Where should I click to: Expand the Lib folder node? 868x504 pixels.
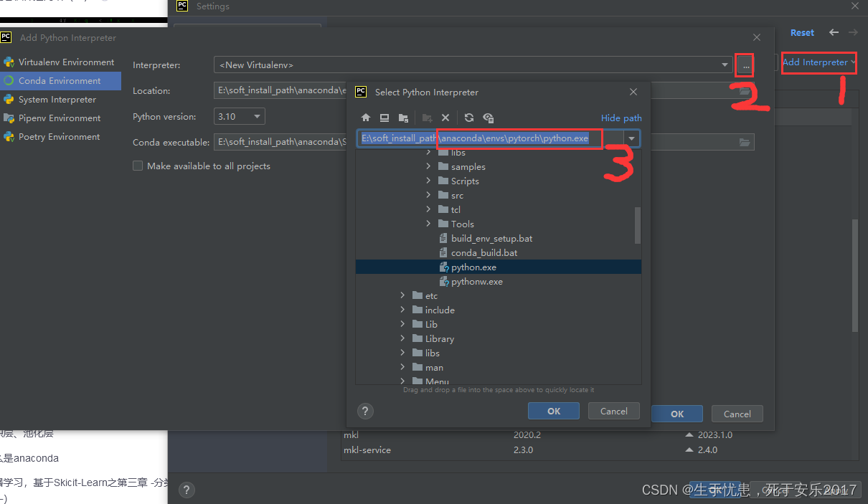(402, 324)
